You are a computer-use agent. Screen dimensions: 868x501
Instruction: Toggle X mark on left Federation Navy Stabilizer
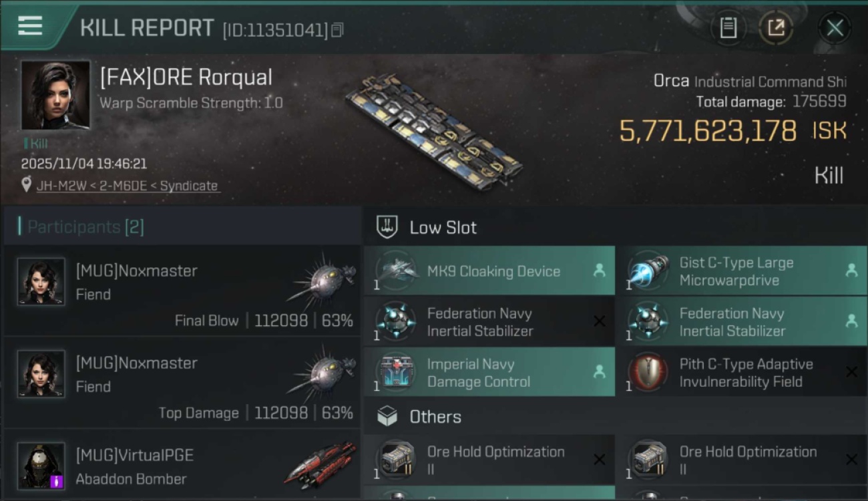click(599, 321)
